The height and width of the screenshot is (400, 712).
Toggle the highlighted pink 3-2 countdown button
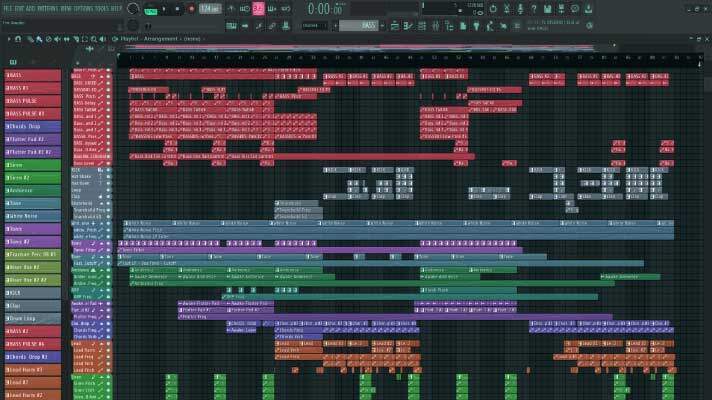click(x=258, y=9)
